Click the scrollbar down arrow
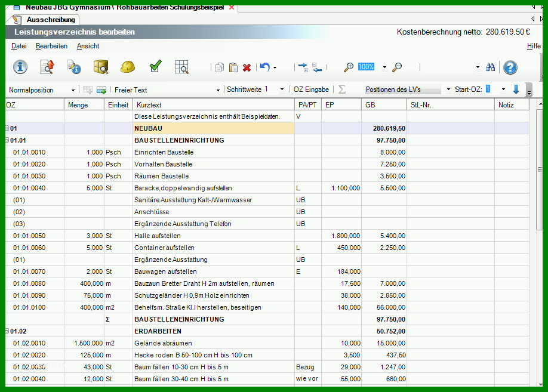 click(540, 384)
